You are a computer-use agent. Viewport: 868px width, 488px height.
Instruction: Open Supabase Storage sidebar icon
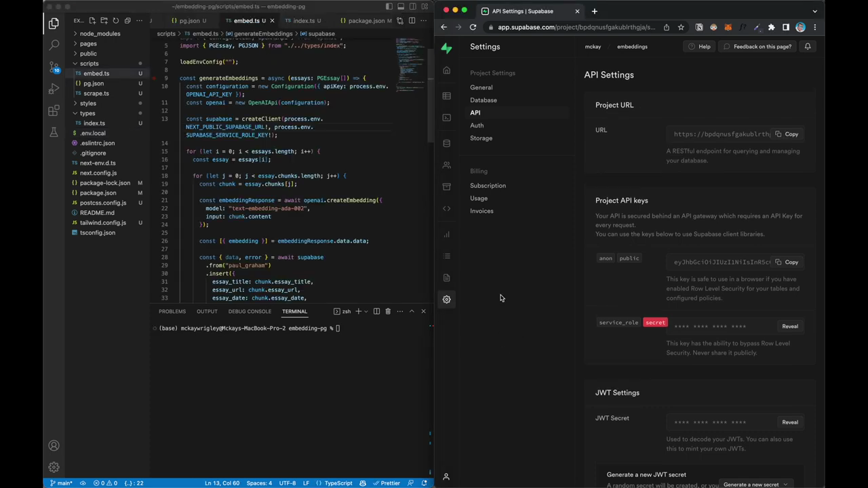pos(446,187)
